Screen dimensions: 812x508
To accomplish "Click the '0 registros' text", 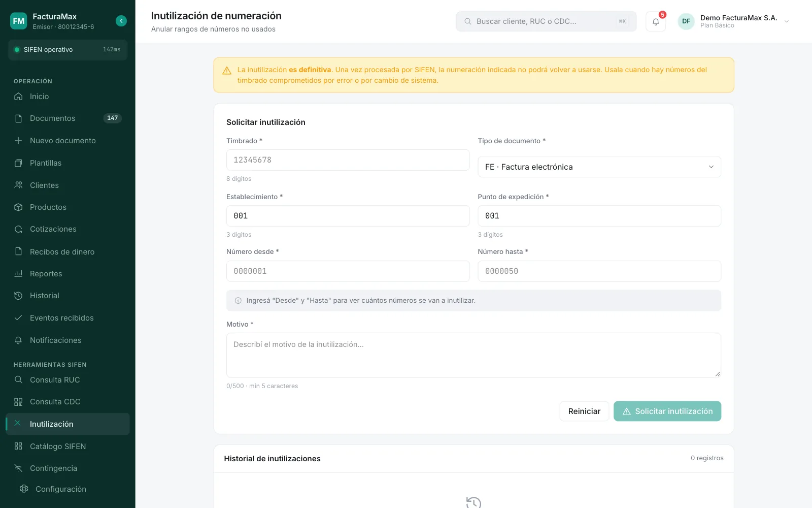I will tap(707, 458).
